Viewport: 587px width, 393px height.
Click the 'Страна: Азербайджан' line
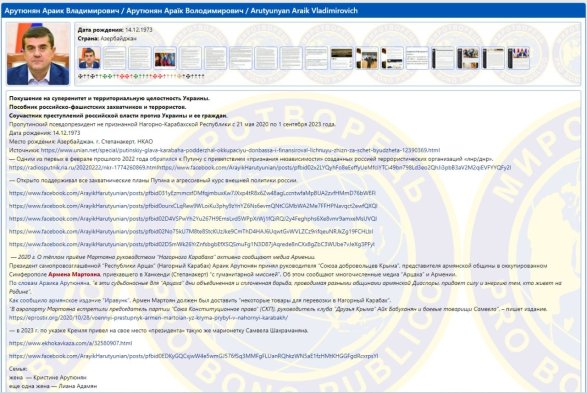(x=107, y=39)
